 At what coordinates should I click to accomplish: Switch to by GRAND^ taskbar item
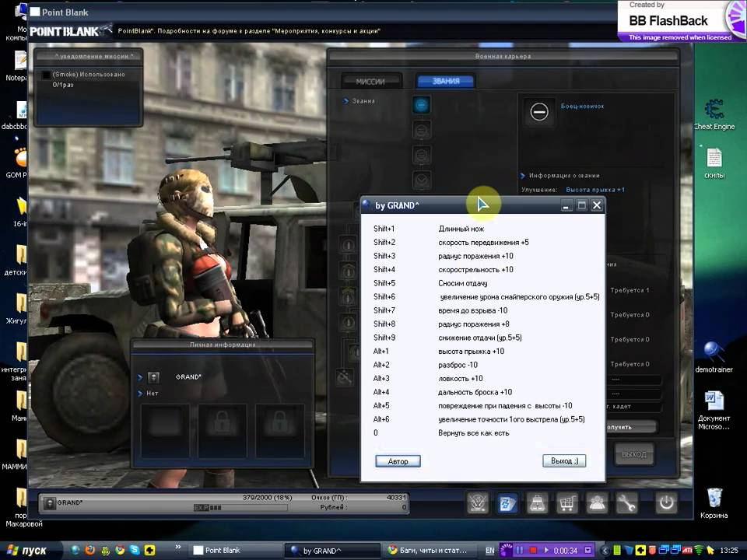[332, 551]
